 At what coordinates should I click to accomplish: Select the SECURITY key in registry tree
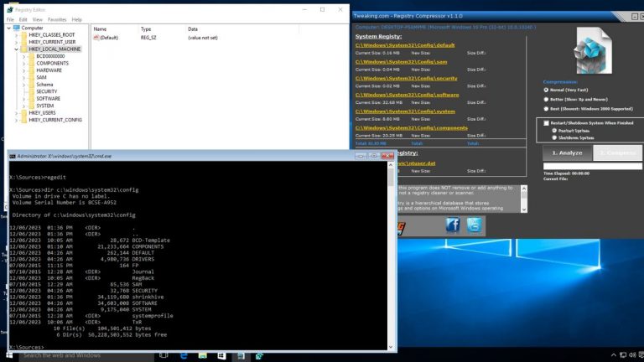point(46,91)
